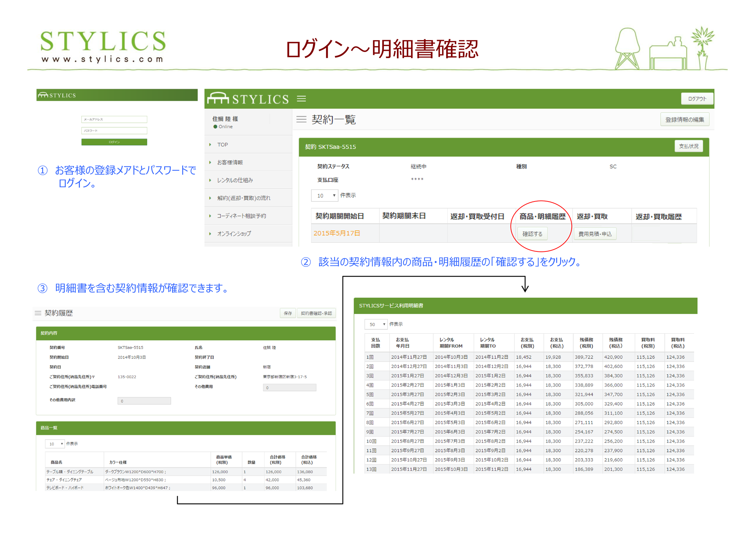Click the green ログイン button

[114, 142]
